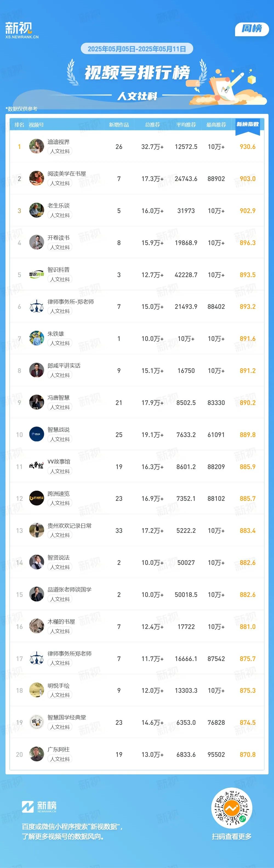Click the 2025年05月05日-05月11日 date range pill
This screenshot has width=274, height=868.
(x=137, y=48)
